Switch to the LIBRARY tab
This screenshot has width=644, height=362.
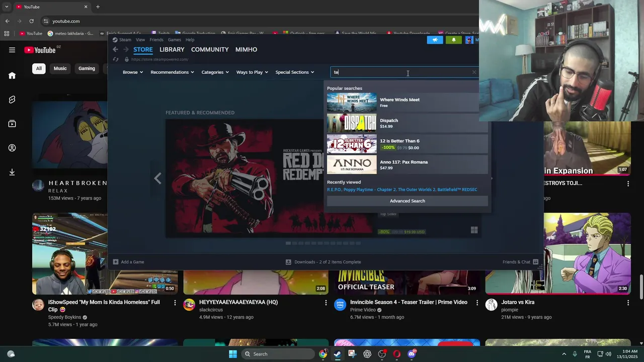pyautogui.click(x=172, y=49)
